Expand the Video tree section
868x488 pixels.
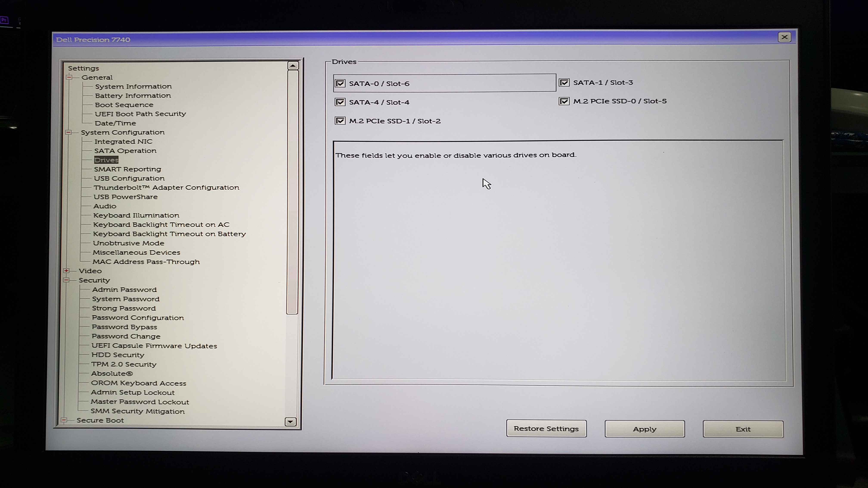[66, 270]
